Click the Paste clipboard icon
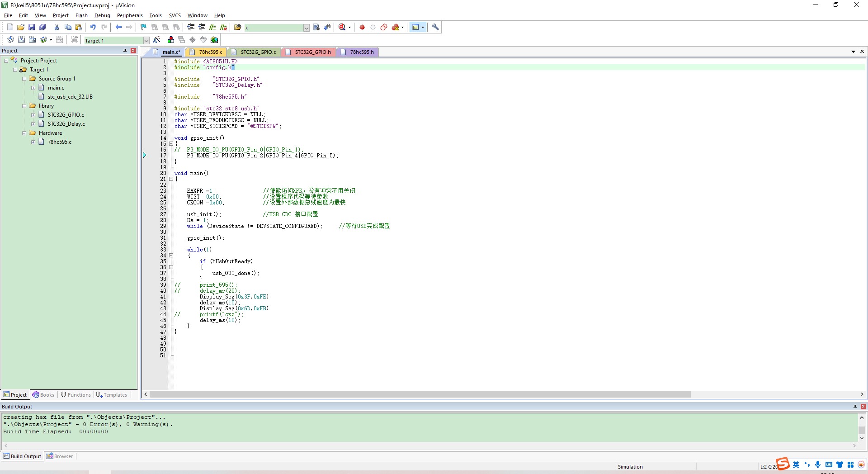Viewport: 868px width, 474px height. click(x=79, y=27)
